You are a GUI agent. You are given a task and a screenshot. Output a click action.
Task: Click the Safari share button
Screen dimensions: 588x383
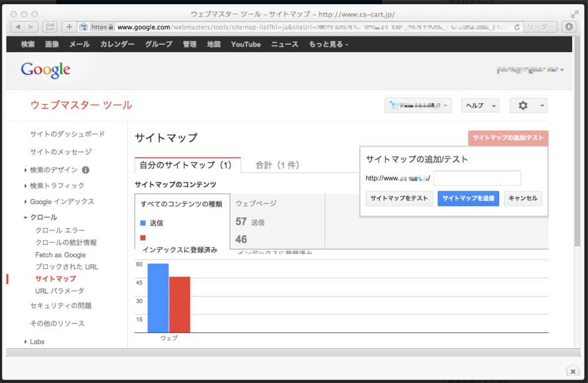click(50, 26)
